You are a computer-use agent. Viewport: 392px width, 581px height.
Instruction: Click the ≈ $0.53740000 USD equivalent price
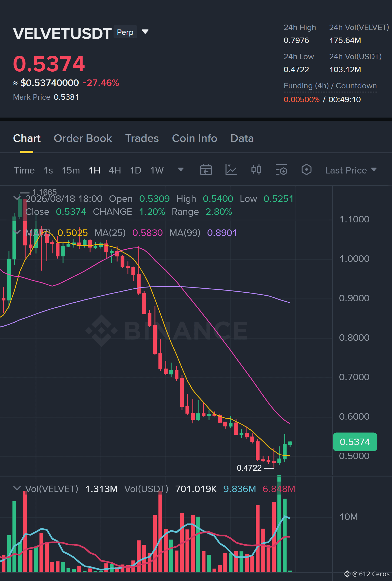tap(46, 83)
